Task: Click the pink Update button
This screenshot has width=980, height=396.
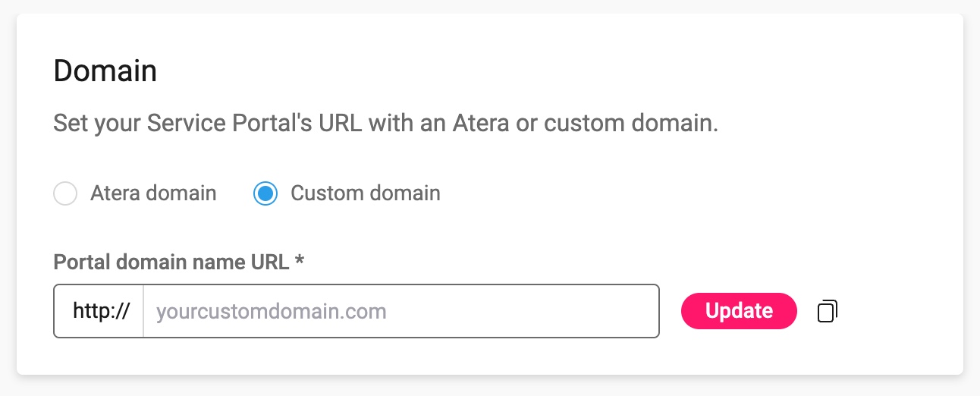Action: (739, 311)
